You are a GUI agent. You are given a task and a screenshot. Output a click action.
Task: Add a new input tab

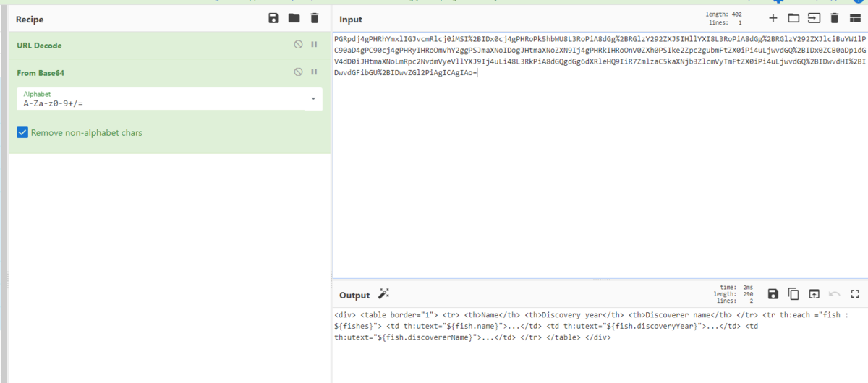773,18
